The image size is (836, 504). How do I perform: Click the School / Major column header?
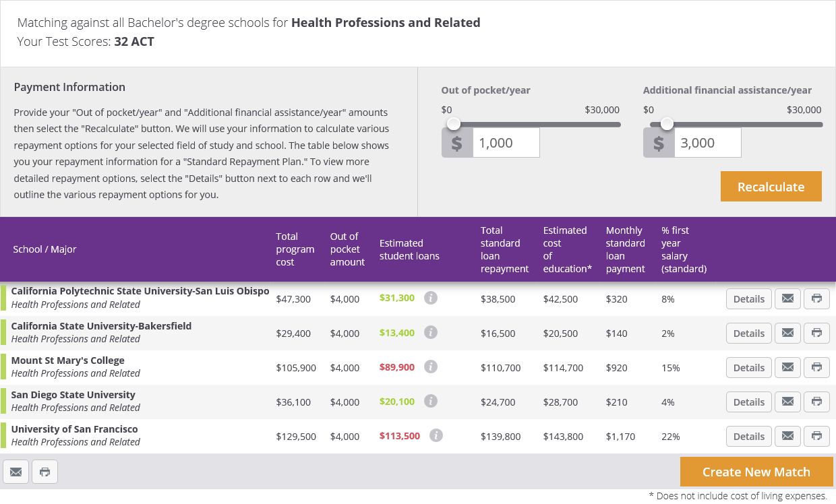[x=44, y=249]
